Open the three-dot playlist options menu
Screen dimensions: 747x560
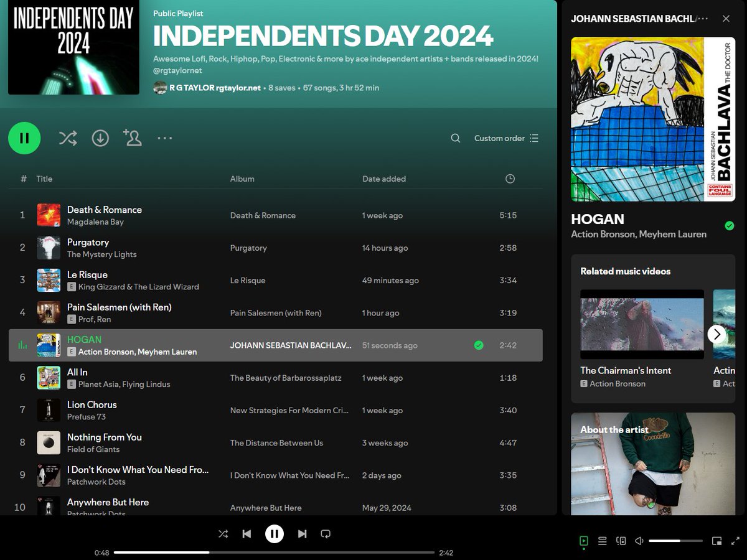click(x=165, y=138)
